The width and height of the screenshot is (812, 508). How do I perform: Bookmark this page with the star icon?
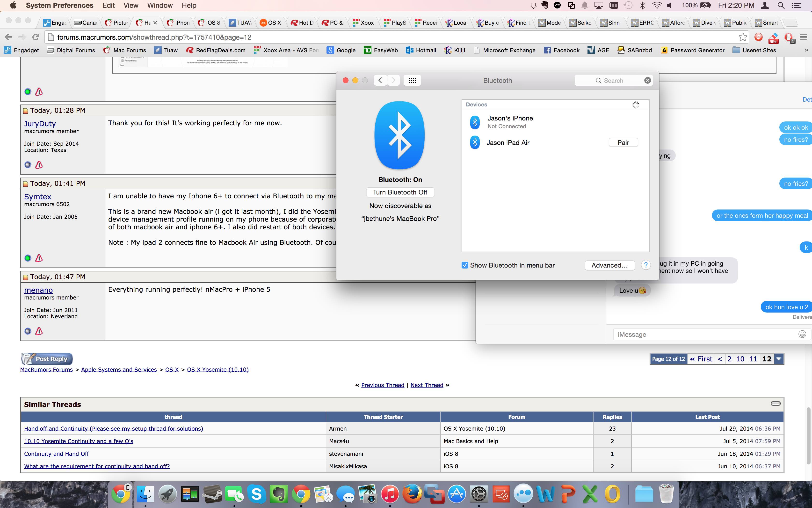click(743, 37)
